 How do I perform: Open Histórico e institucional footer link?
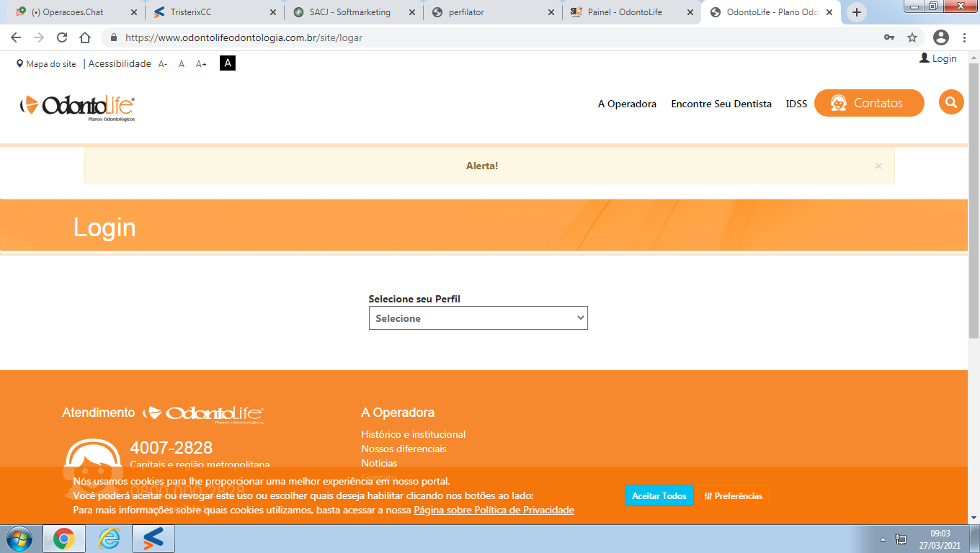[x=414, y=434]
